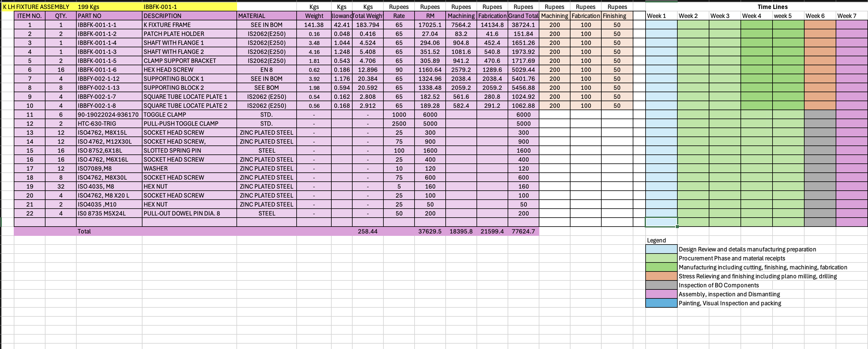Screen dimensions: 868x349
Task: Click the 'Rate' column header
Action: 399,16
